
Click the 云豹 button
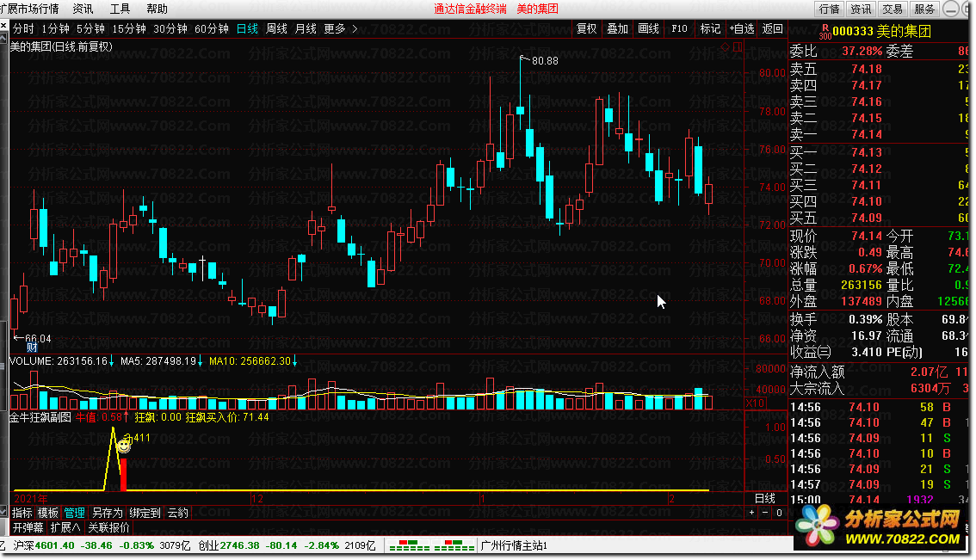[x=178, y=513]
